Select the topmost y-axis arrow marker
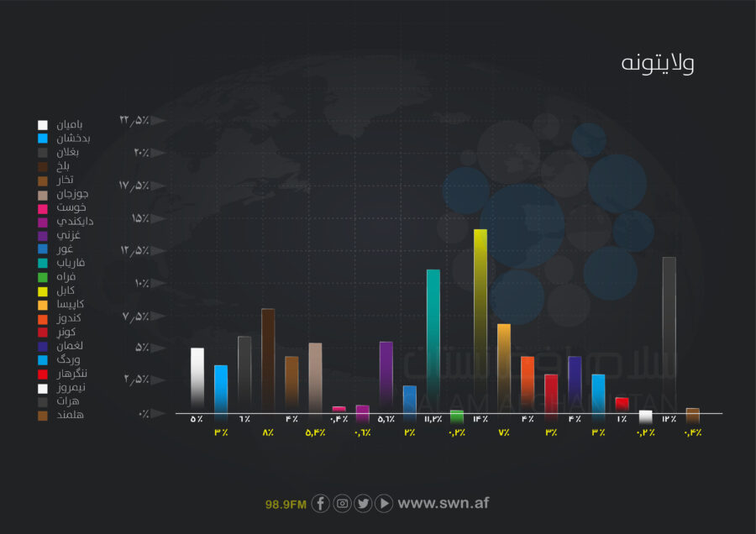The height and width of the screenshot is (534, 756). [x=156, y=120]
